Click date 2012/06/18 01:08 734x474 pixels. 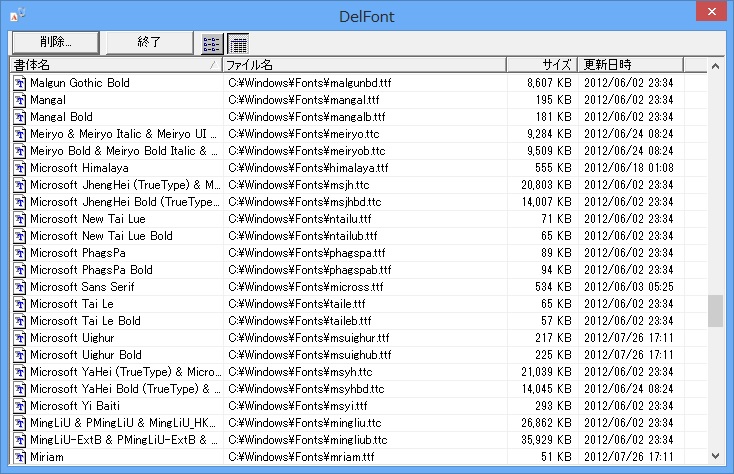(x=629, y=168)
